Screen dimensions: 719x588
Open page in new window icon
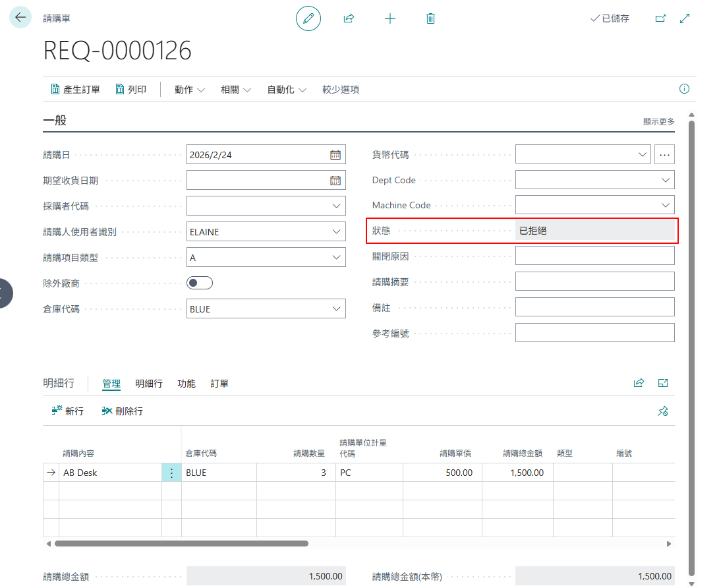point(660,18)
